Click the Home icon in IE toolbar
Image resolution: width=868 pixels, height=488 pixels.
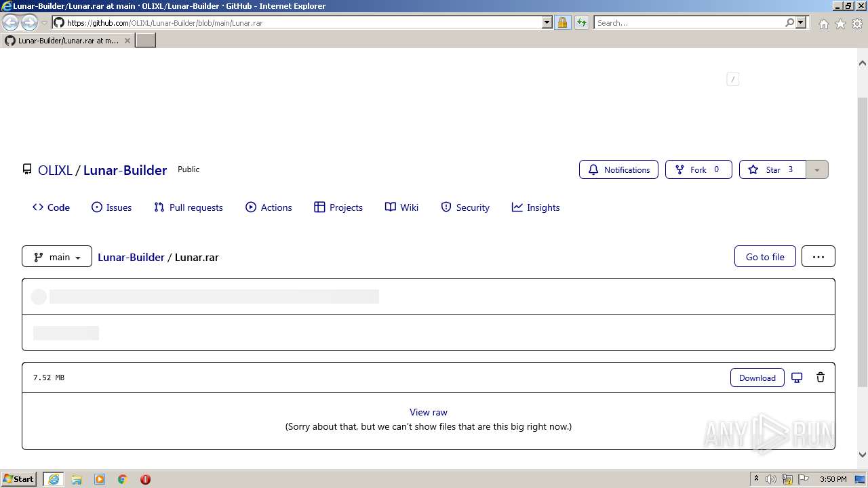click(x=823, y=24)
